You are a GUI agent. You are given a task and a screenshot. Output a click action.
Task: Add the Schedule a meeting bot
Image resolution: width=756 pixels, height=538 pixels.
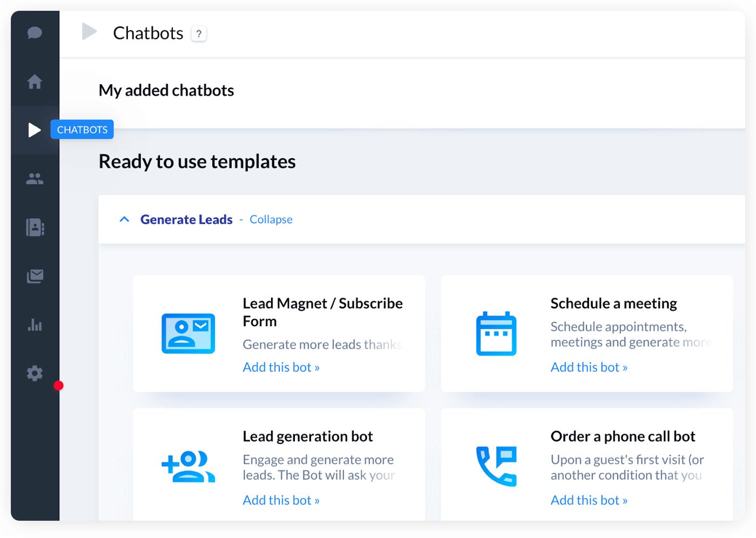pos(589,367)
